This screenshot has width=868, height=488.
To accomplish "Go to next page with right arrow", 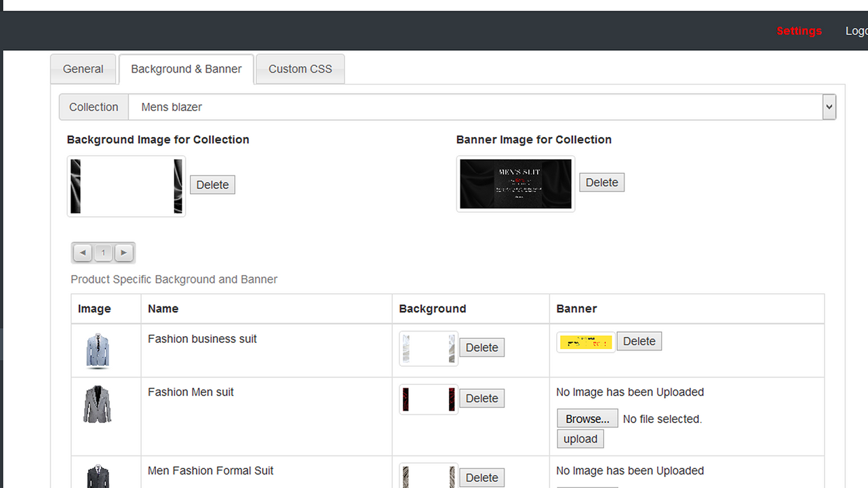I will (x=124, y=252).
